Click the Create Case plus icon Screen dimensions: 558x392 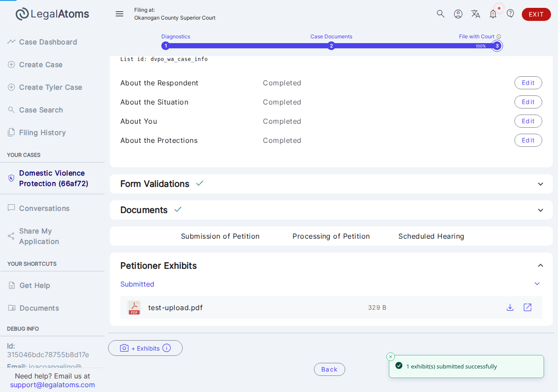point(11,64)
